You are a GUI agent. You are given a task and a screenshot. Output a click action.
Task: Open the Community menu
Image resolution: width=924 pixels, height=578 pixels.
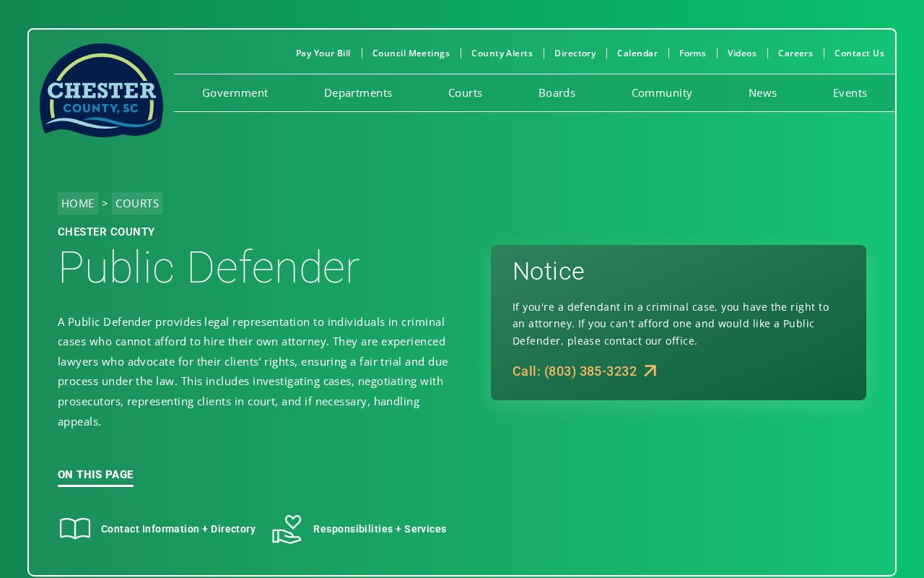pos(662,92)
